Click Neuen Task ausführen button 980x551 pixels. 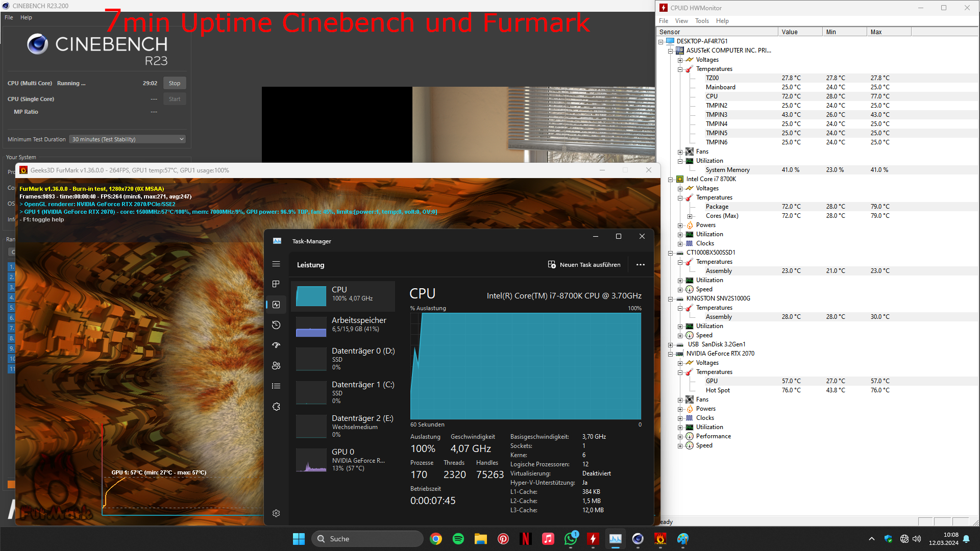pyautogui.click(x=584, y=265)
